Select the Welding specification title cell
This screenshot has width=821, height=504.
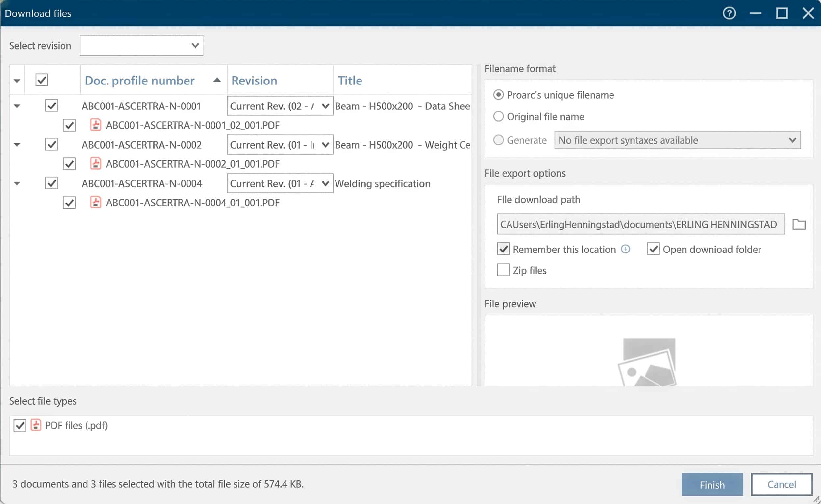coord(383,184)
